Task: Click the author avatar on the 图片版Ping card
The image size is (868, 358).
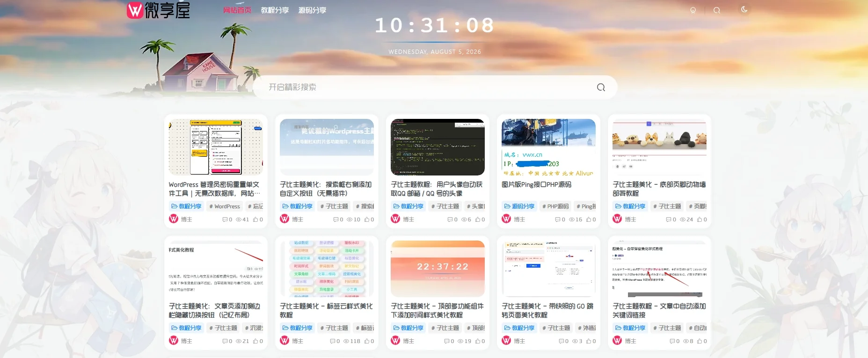Action: pyautogui.click(x=506, y=219)
